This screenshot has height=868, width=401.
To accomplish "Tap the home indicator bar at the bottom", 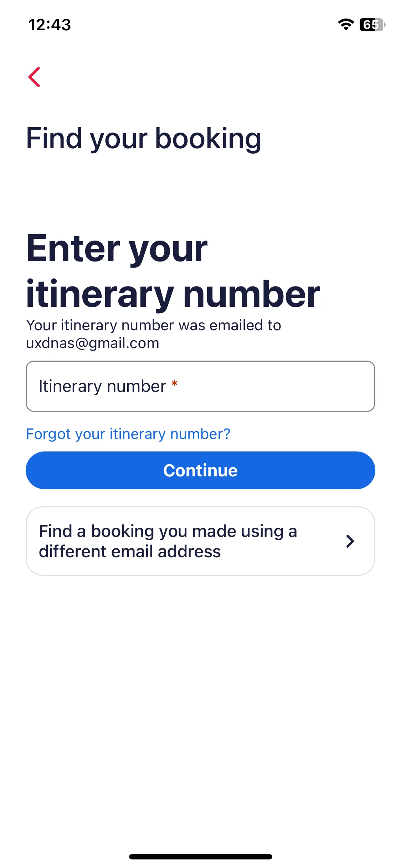I will pos(200,857).
